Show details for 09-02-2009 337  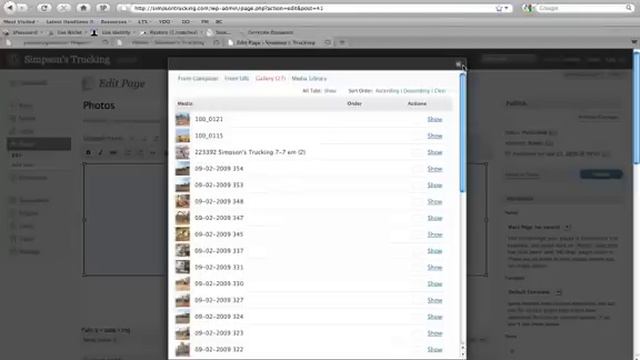pos(435,251)
